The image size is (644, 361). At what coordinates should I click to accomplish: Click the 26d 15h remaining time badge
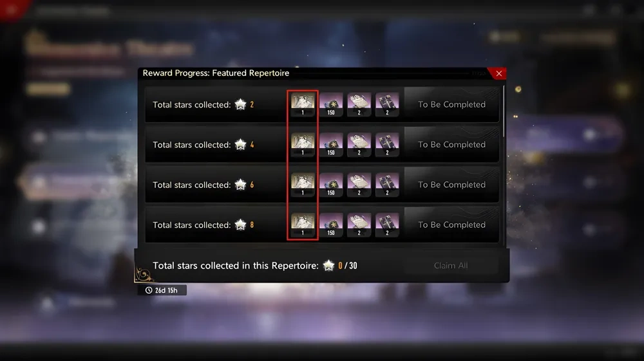tap(162, 290)
